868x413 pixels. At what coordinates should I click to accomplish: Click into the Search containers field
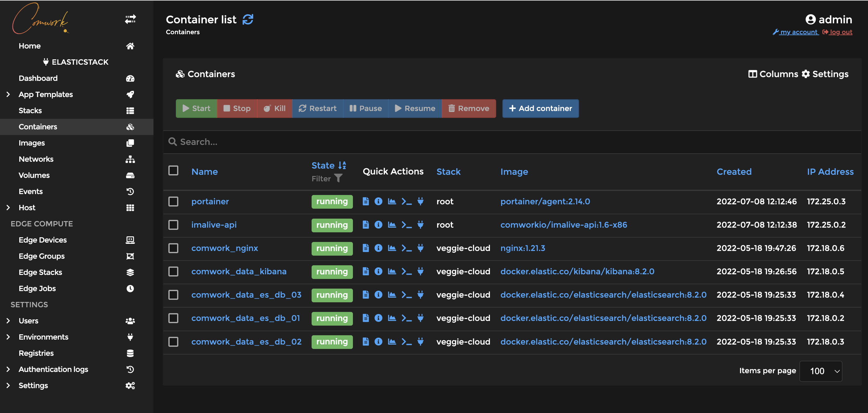(512, 142)
